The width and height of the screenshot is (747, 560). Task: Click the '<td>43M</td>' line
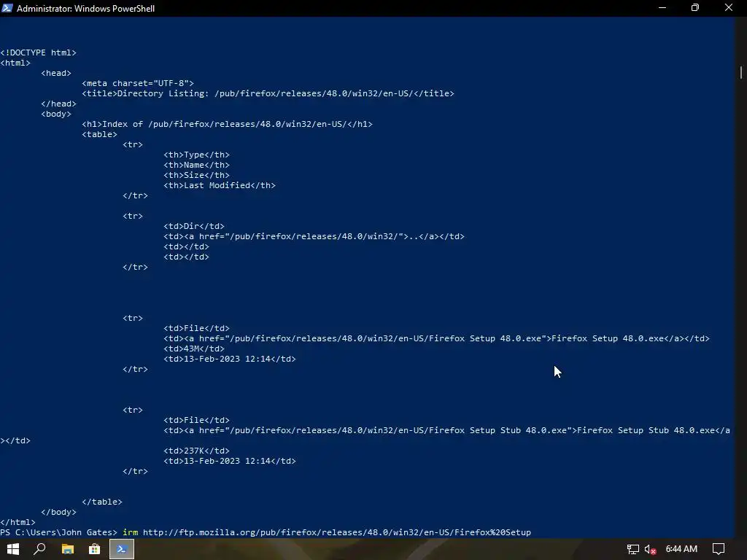click(194, 349)
